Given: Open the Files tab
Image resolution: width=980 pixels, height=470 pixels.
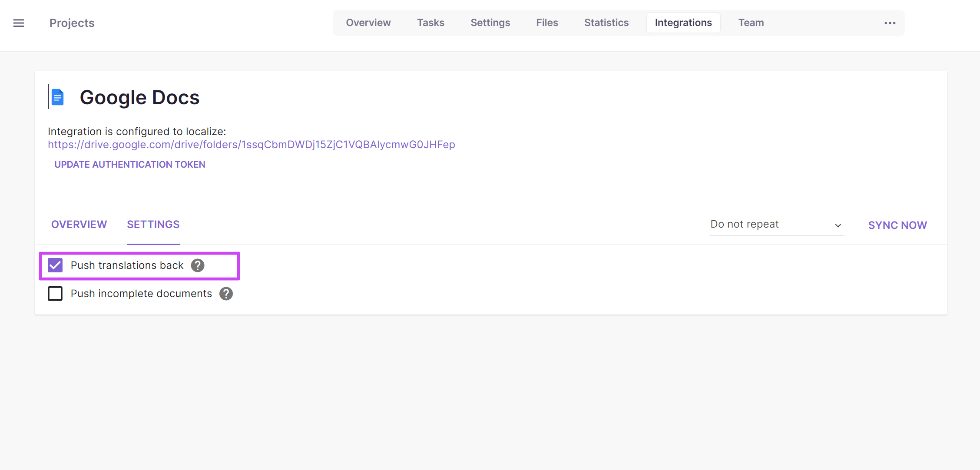Looking at the screenshot, I should (x=547, y=23).
